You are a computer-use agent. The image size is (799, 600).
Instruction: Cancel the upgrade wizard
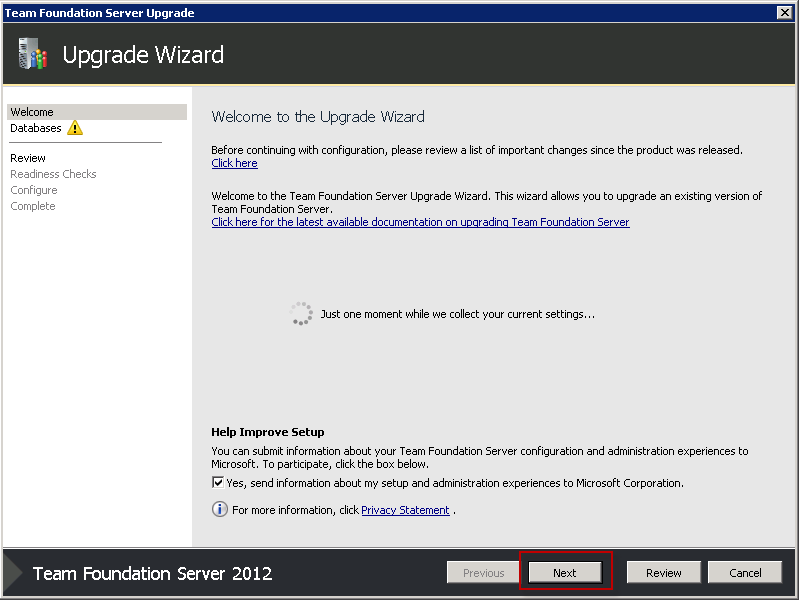point(745,572)
